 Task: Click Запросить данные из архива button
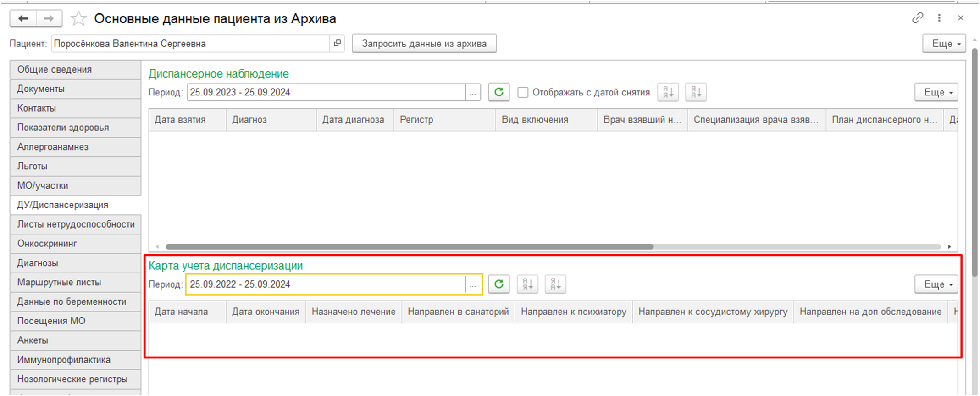pos(424,44)
